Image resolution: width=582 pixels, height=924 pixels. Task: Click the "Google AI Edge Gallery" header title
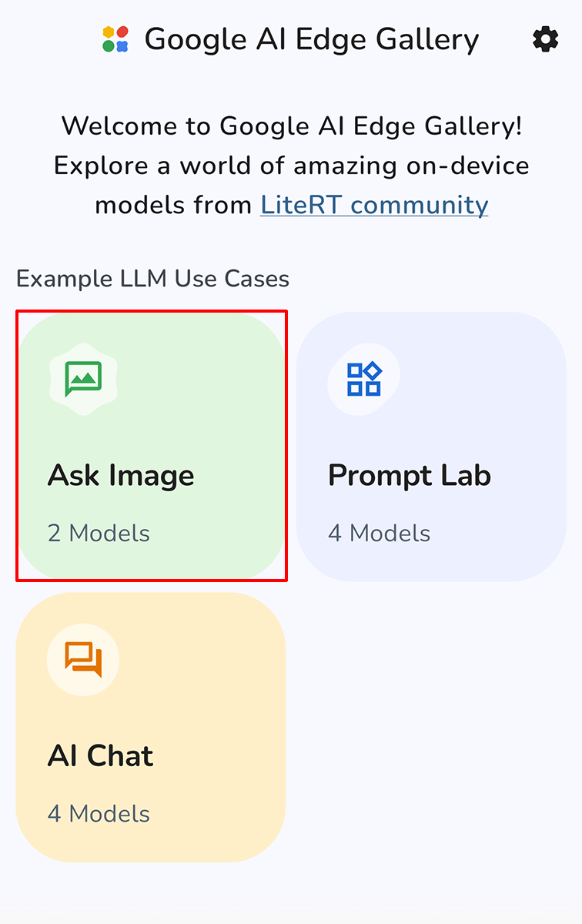[x=311, y=39]
